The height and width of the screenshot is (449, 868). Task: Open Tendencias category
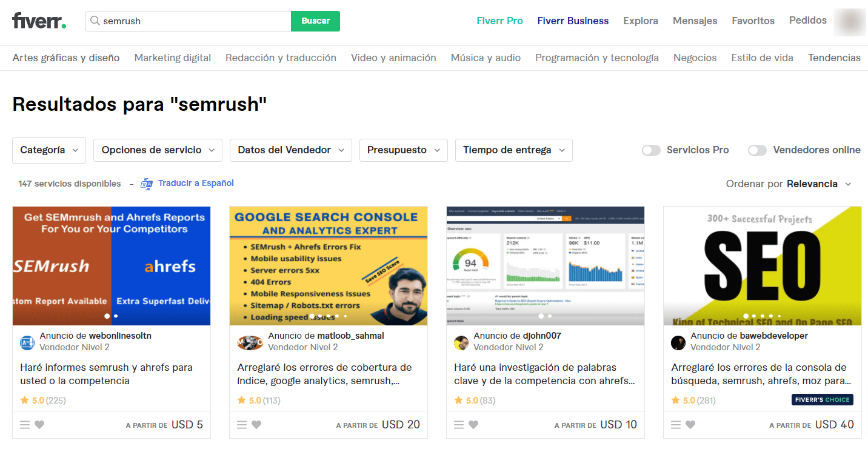click(834, 58)
